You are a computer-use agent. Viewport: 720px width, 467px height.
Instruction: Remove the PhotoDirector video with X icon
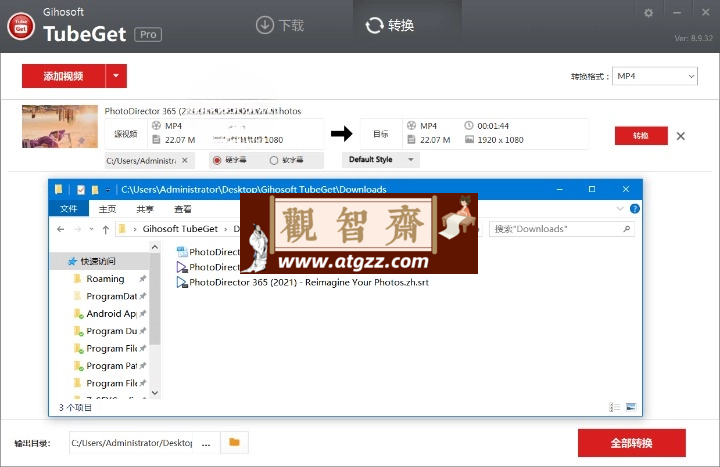(681, 136)
